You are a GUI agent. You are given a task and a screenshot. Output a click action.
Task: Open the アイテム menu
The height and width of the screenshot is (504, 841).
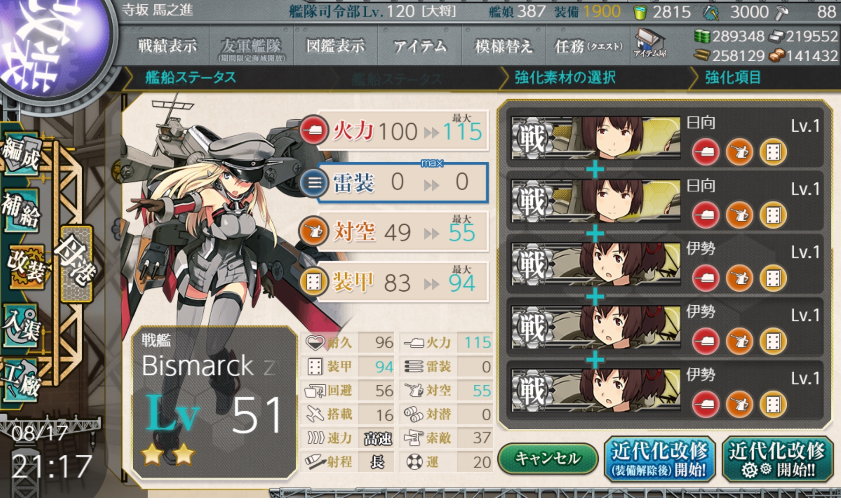(420, 46)
